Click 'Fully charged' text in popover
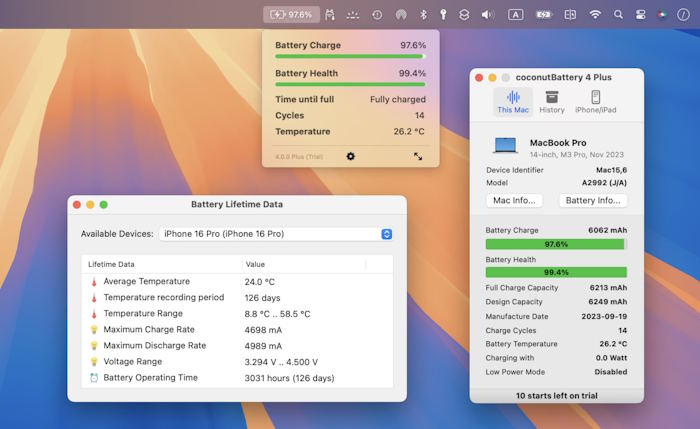The image size is (700, 429). coord(398,99)
